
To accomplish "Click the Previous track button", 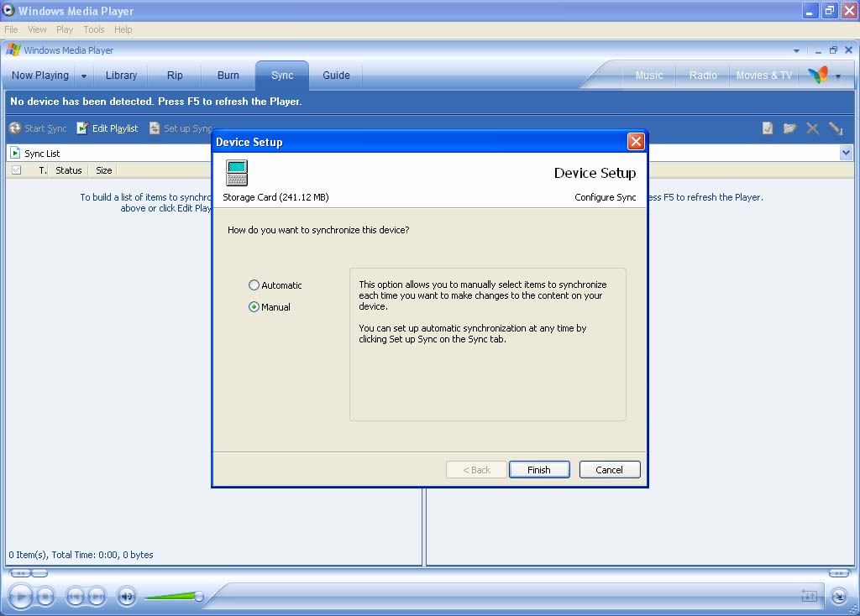I will click(x=75, y=596).
